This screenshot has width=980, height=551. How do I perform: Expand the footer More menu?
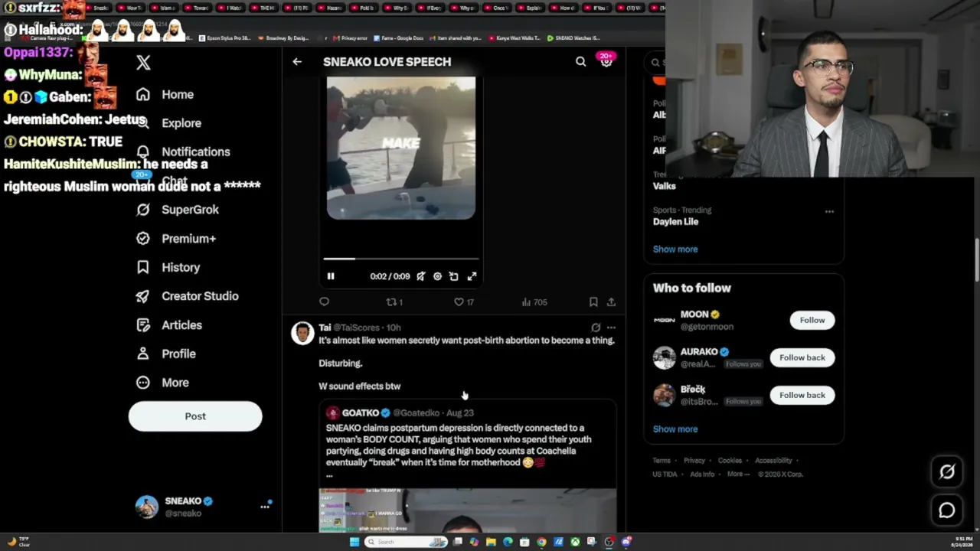coord(739,474)
